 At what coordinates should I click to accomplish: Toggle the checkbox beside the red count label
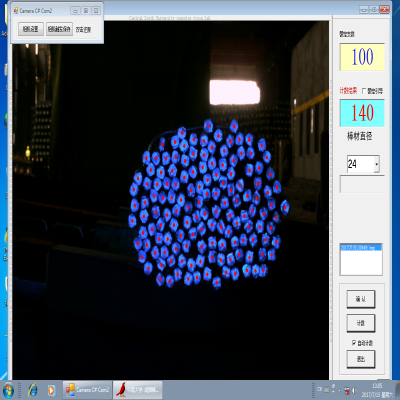tap(364, 91)
